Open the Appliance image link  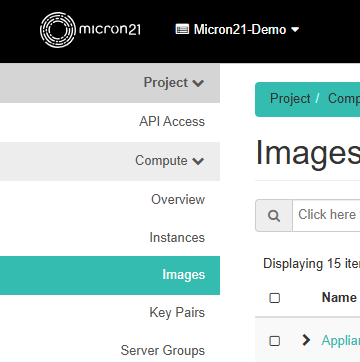tap(341, 341)
